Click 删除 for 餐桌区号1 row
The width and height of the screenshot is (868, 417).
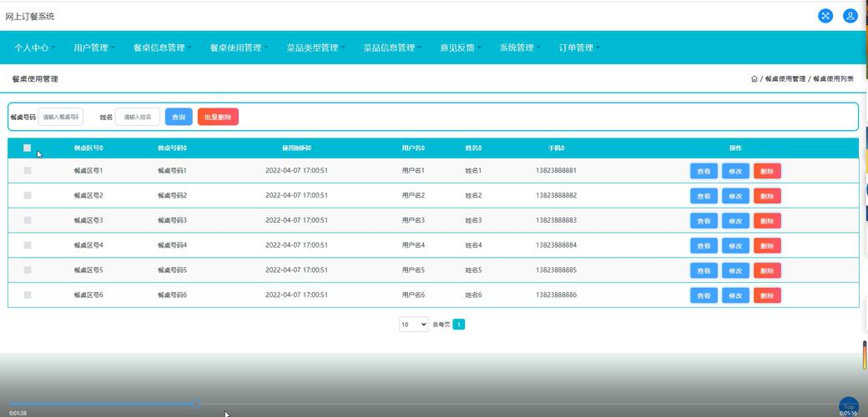coord(767,171)
